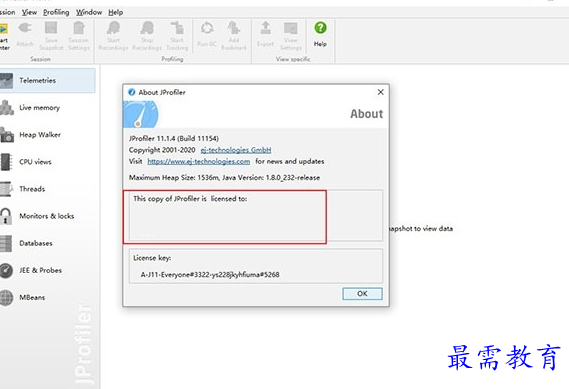Open the MBeans section

[x=32, y=297]
